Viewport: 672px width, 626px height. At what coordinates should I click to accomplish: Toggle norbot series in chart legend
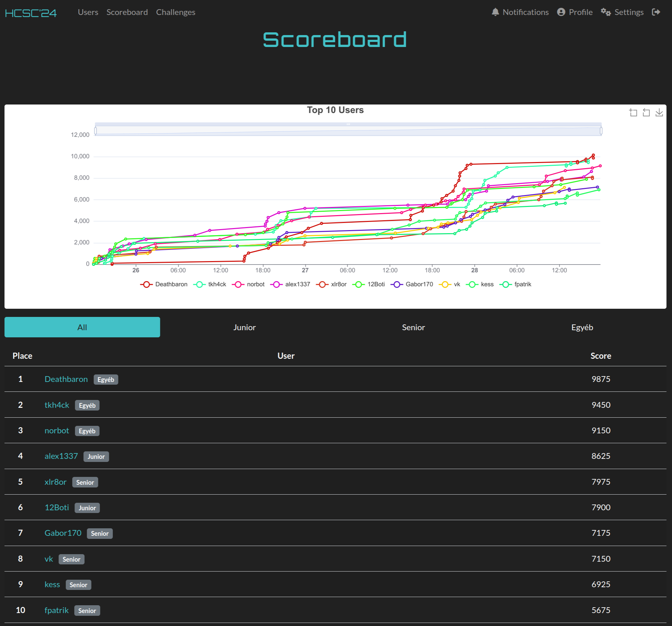248,284
